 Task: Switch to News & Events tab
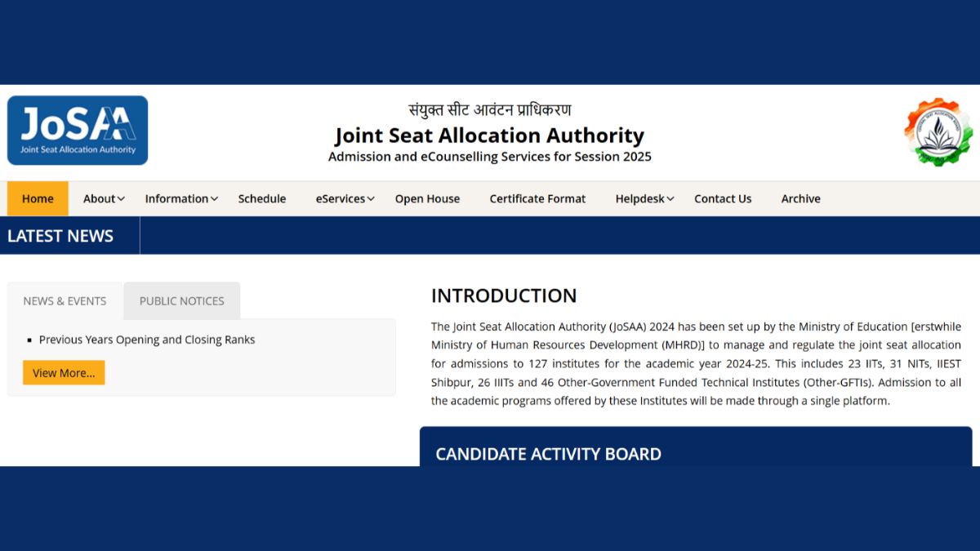click(65, 301)
